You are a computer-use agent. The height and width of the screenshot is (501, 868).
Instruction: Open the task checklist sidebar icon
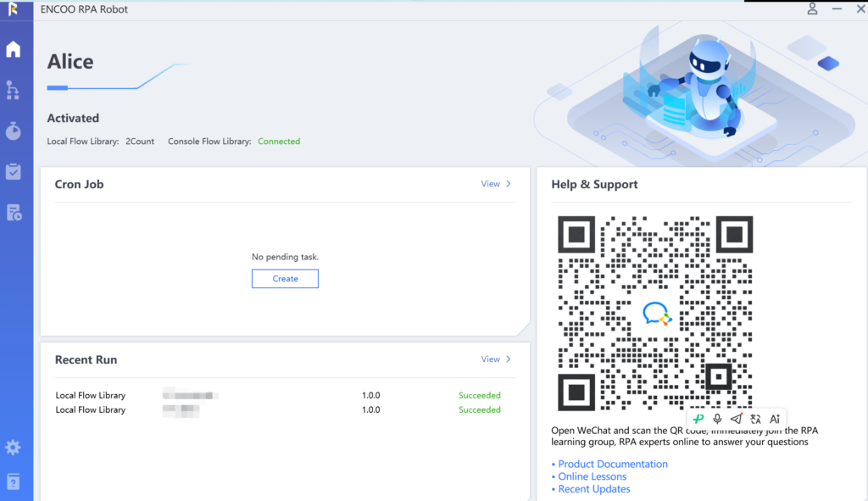(14, 171)
